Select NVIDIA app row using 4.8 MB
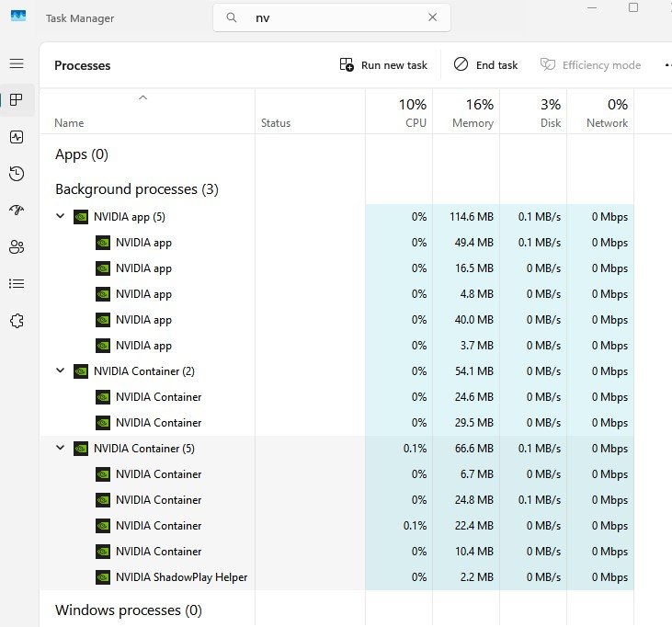This screenshot has width=672, height=627. click(336, 294)
